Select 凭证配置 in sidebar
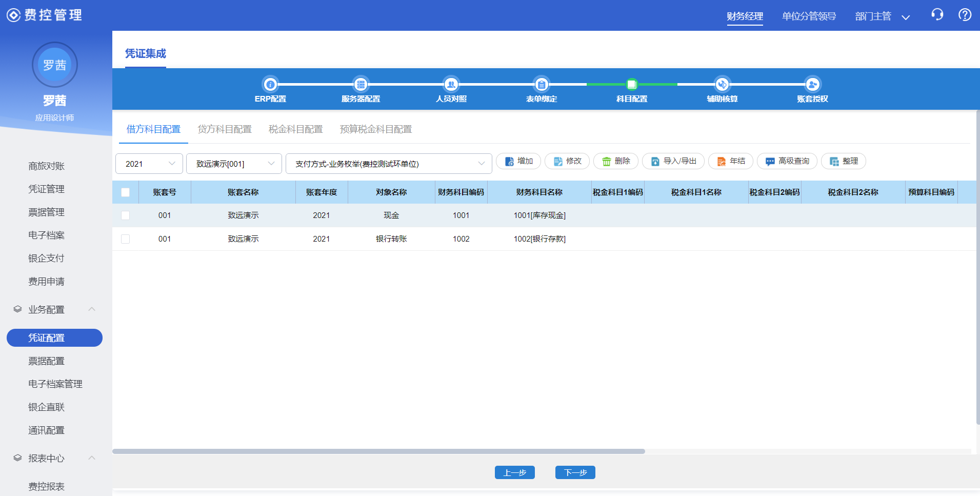980x496 pixels. tap(54, 338)
